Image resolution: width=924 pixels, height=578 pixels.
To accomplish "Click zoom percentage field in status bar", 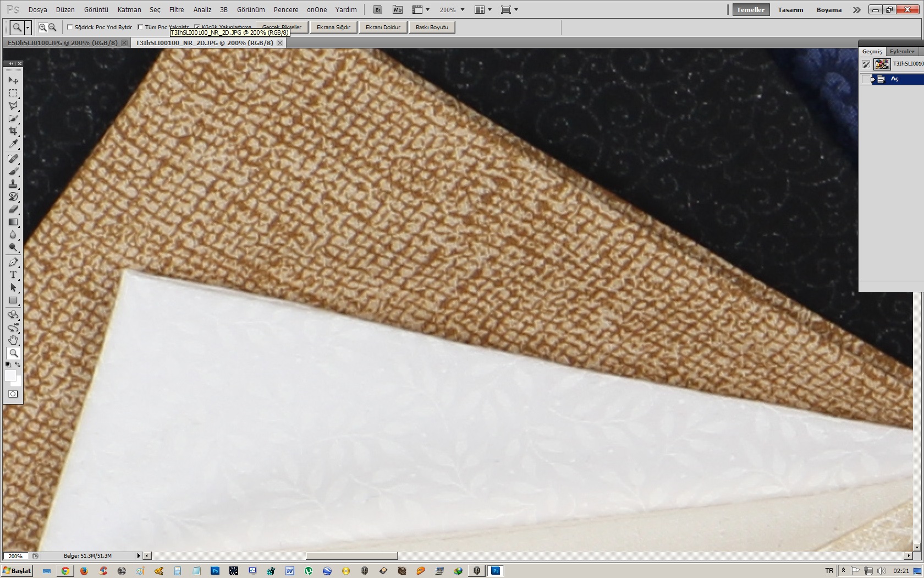I will pos(15,555).
